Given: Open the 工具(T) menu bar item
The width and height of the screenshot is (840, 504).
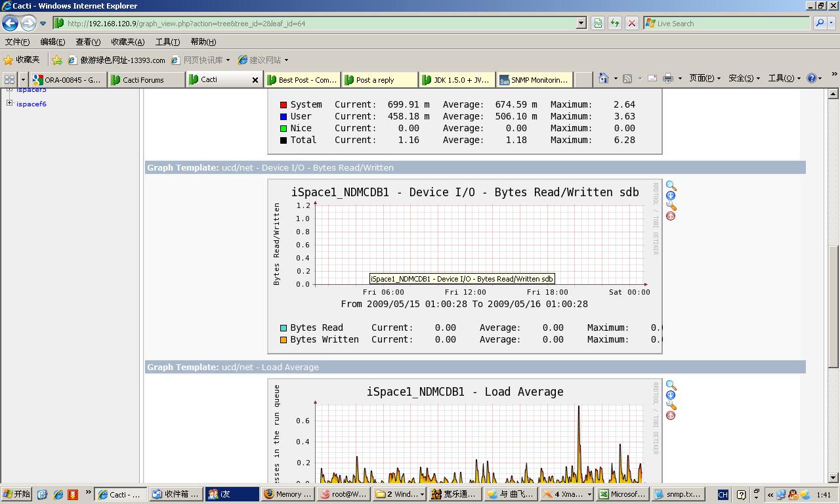Looking at the screenshot, I should (167, 41).
